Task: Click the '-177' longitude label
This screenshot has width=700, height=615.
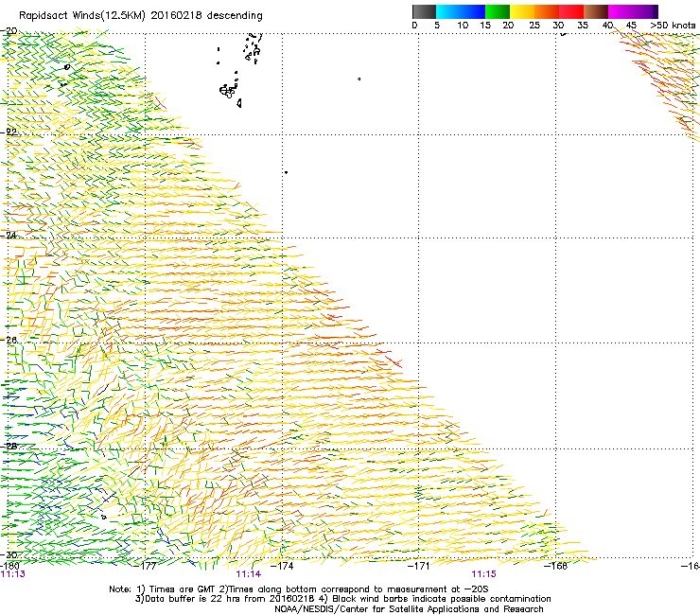Action: tap(145, 566)
